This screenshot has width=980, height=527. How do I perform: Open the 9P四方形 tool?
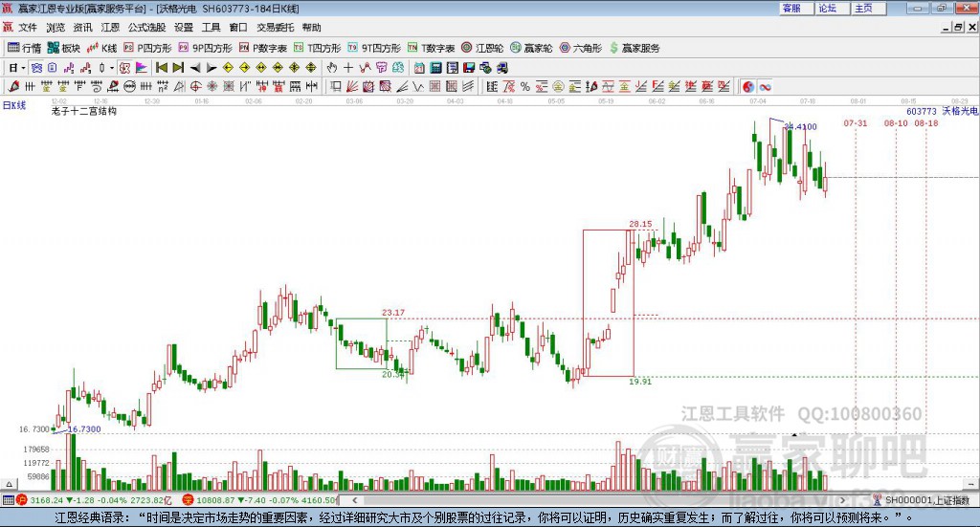(x=205, y=48)
